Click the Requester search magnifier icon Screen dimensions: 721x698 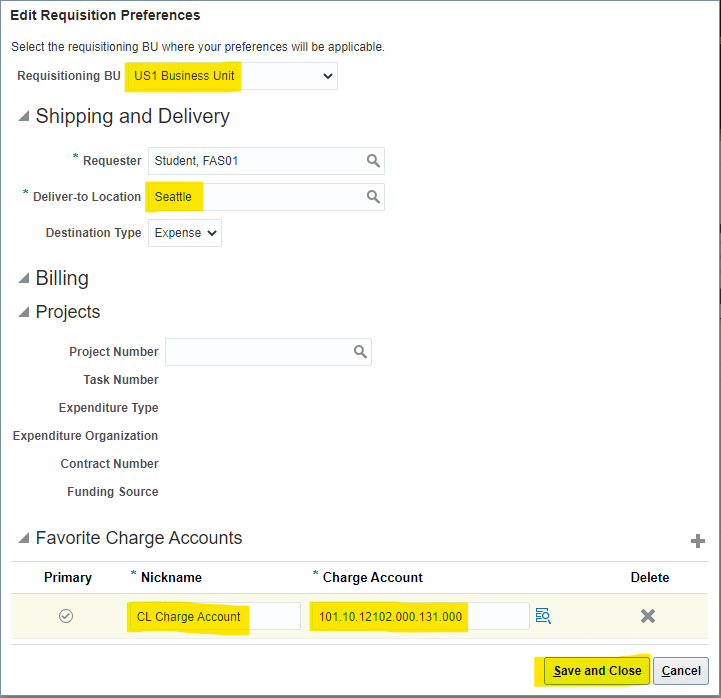coord(373,161)
